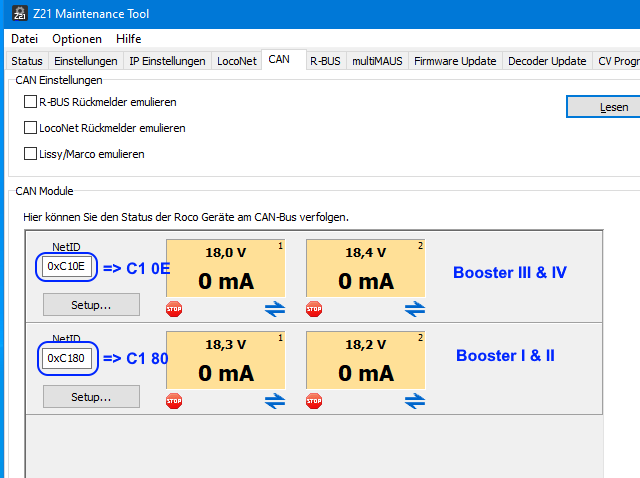
Task: Open the Optionen menu
Action: [77, 39]
